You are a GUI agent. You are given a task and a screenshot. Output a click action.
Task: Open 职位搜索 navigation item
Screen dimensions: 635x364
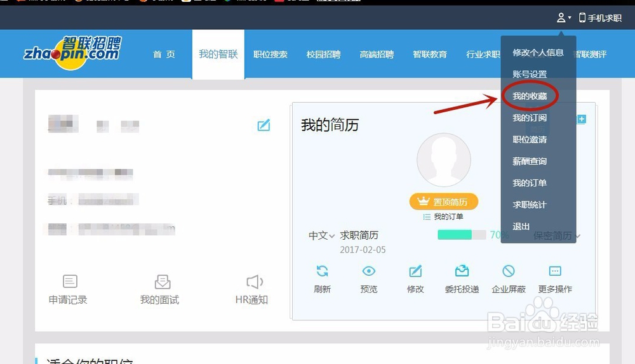pos(271,54)
